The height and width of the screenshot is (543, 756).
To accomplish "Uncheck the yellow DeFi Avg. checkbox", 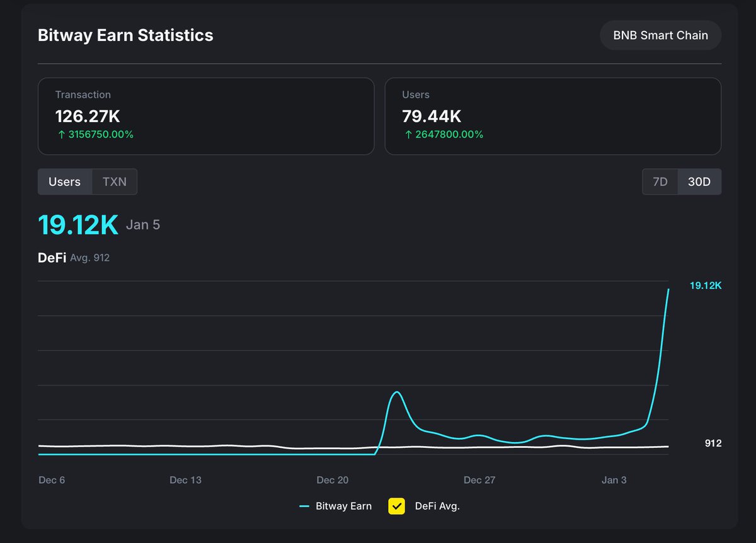I will [x=396, y=506].
